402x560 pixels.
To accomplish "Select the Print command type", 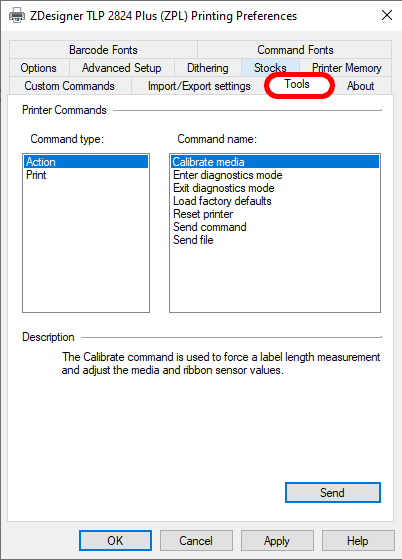I will pos(86,175).
